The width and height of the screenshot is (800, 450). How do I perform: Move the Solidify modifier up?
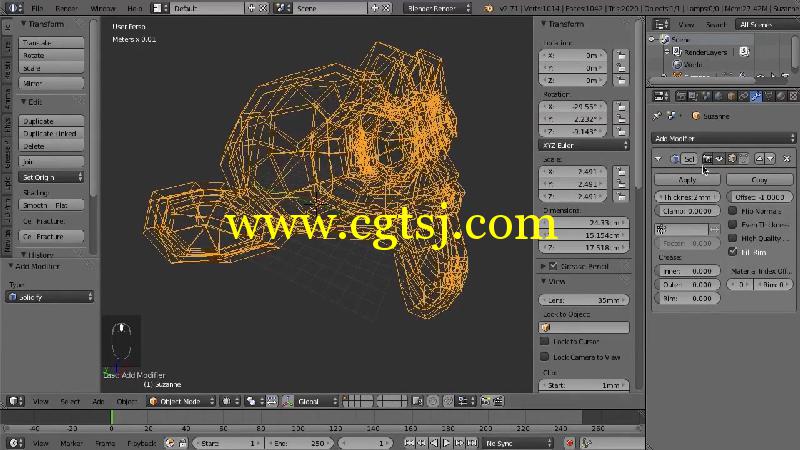click(759, 159)
